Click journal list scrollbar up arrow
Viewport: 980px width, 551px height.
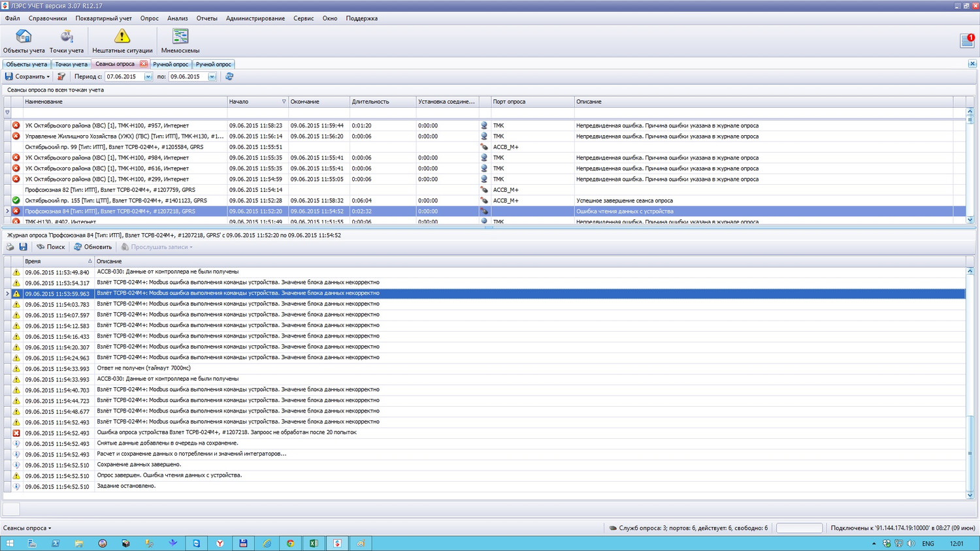970,271
